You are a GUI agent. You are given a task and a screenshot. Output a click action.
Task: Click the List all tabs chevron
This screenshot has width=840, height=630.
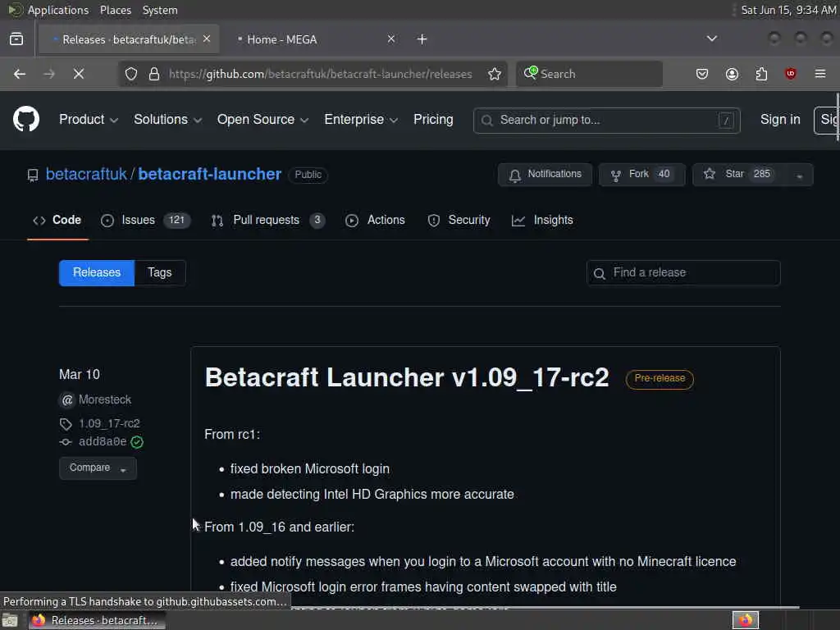[x=712, y=39]
